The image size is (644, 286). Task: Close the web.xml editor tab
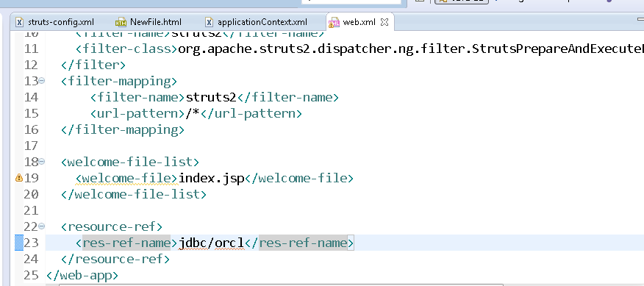(384, 22)
